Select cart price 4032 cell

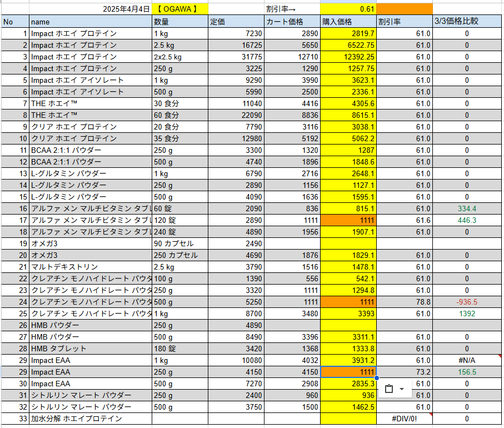coord(292,360)
